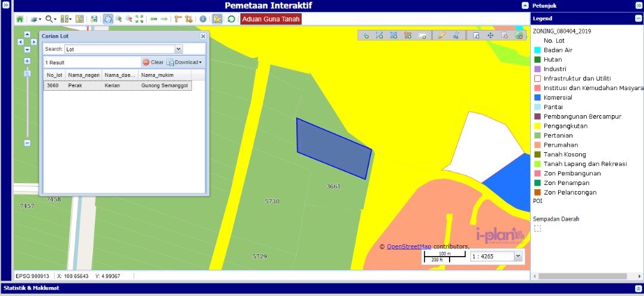This screenshot has height=296, width=644.
Task: Choose the draw polygon tool
Action: coord(394,35)
